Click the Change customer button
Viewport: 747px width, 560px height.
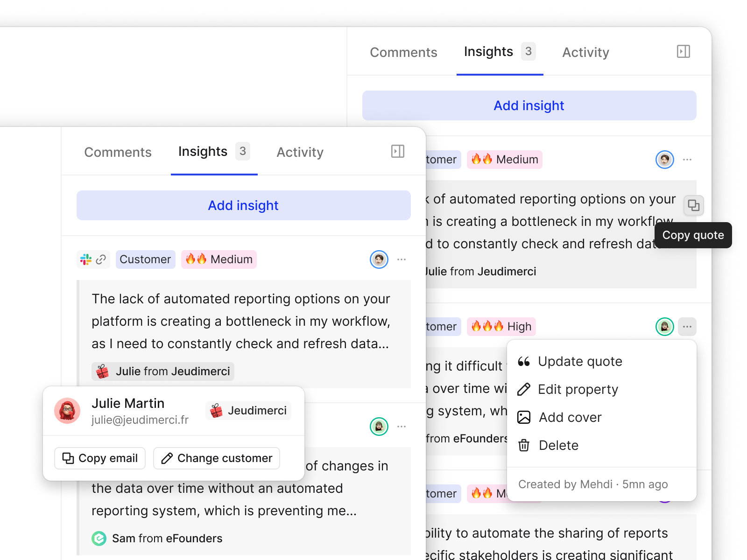tap(217, 458)
